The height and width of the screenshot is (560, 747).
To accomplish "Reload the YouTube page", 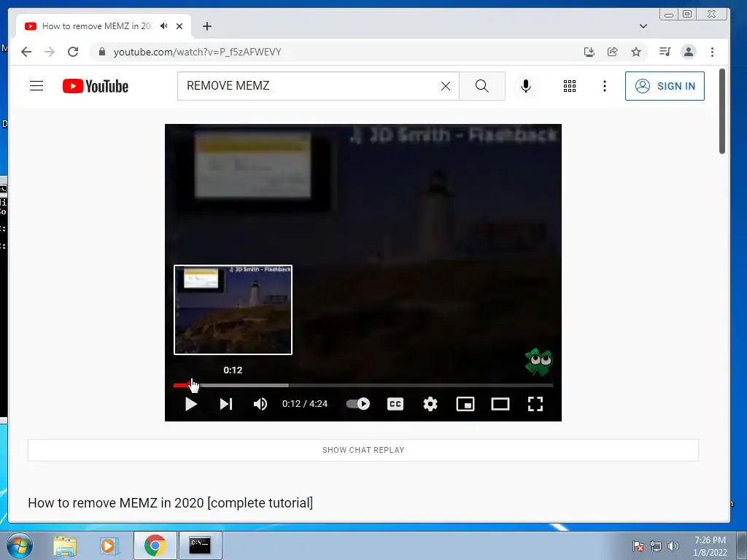I will [x=73, y=52].
